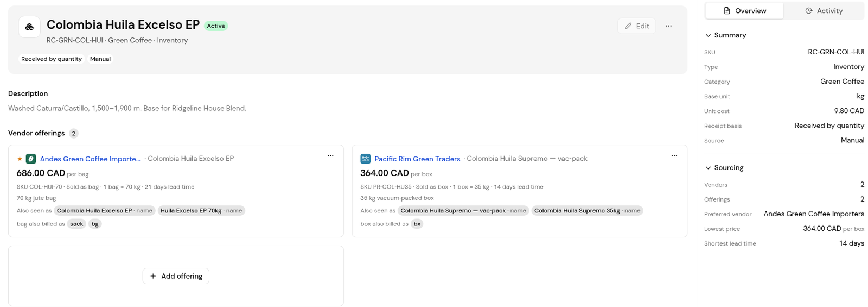Image resolution: width=868 pixels, height=307 pixels.
Task: Click the clock icon on the Activity tab
Action: pos(808,11)
